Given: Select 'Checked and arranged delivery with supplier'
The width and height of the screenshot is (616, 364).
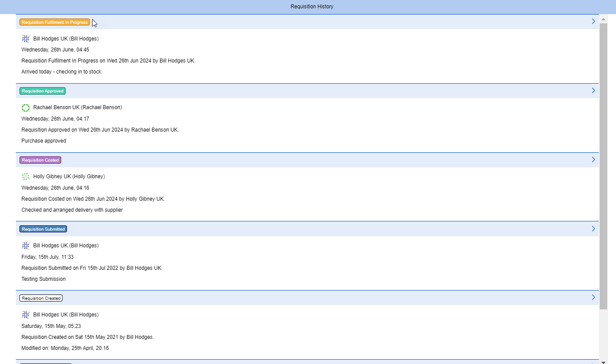Looking at the screenshot, I should [x=72, y=210].
